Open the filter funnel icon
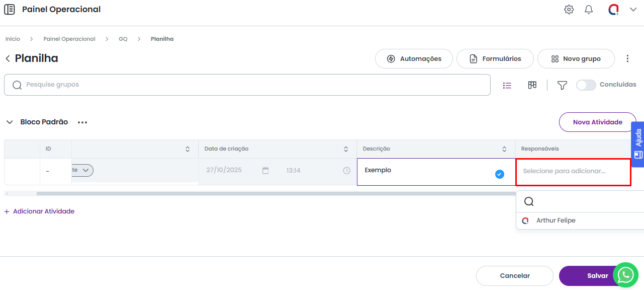644x290 pixels. 562,85
